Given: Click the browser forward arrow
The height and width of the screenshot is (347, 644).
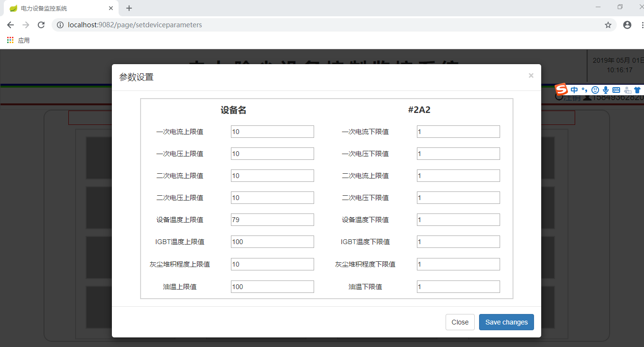Looking at the screenshot, I should (26, 25).
